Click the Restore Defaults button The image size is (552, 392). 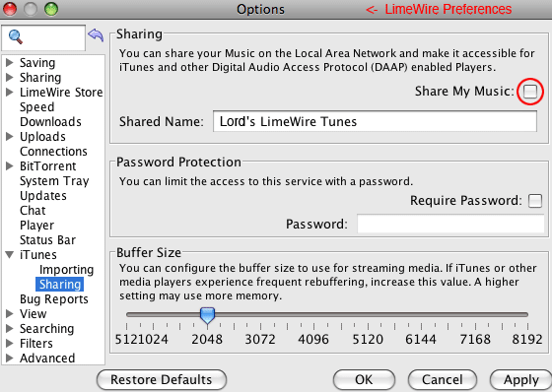click(x=162, y=379)
